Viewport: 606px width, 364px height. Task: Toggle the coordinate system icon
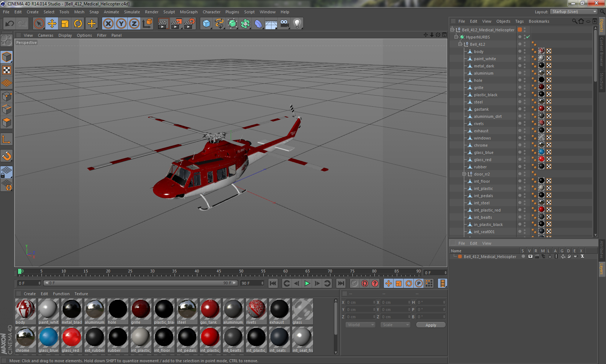pos(147,24)
